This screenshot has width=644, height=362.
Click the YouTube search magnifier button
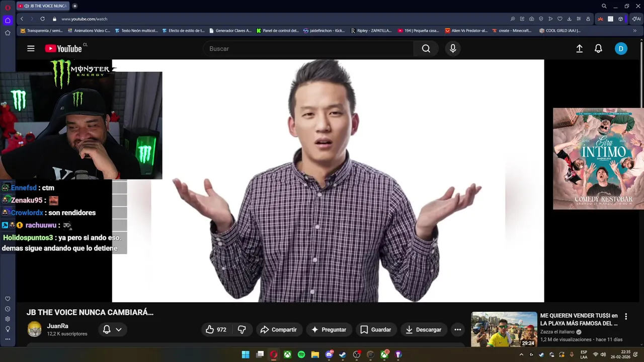pos(426,49)
